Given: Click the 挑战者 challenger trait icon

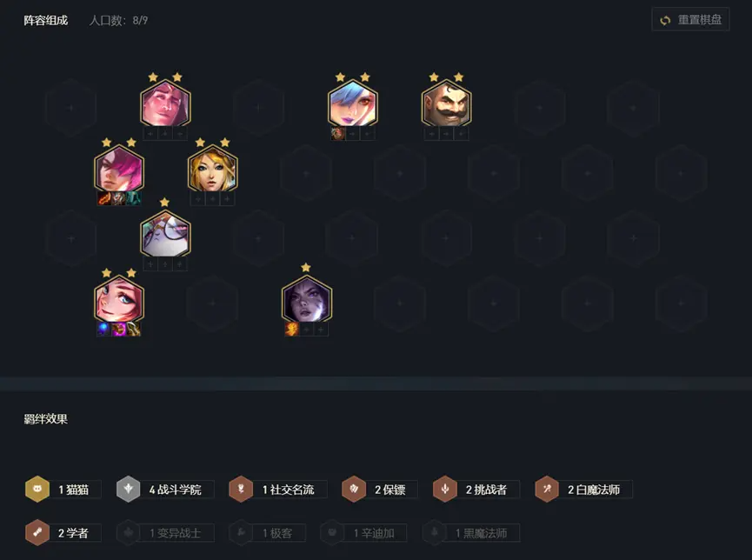Looking at the screenshot, I should 445,489.
